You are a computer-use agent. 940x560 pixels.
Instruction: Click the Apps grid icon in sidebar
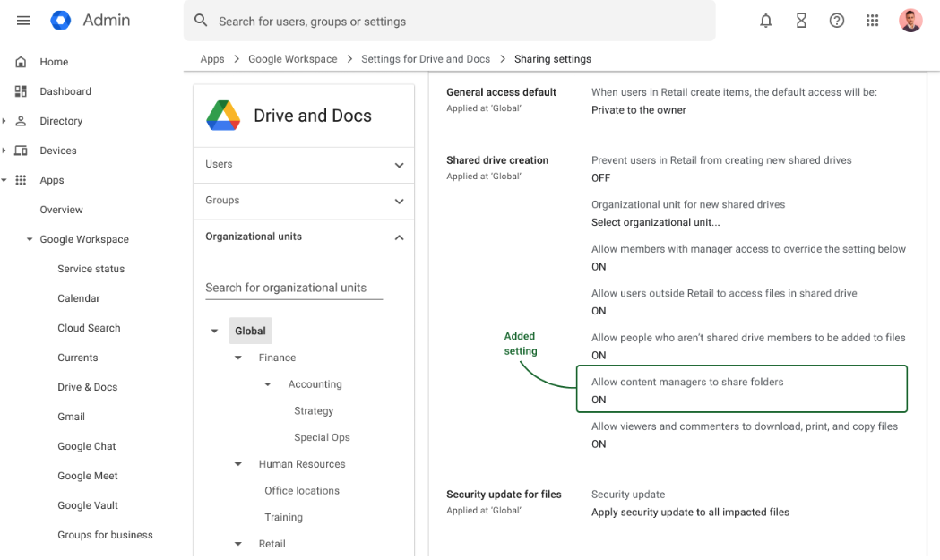[21, 180]
